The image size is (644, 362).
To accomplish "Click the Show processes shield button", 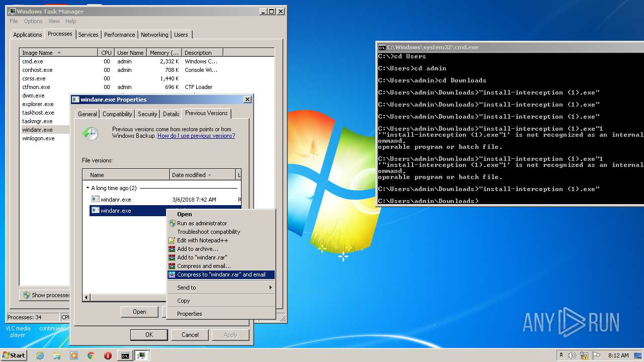I will point(45,295).
